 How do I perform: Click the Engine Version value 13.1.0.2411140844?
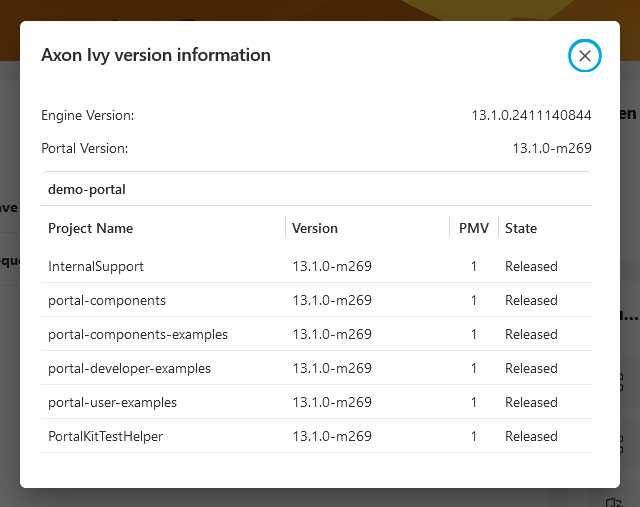(x=531, y=116)
